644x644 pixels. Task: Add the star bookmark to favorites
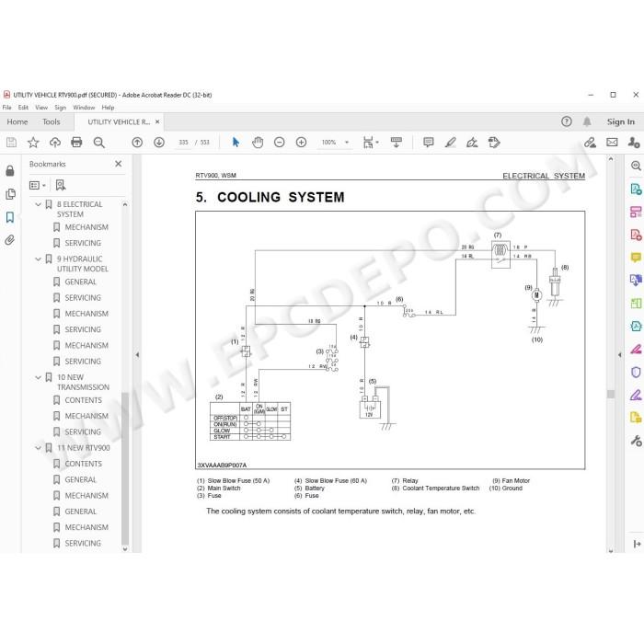(x=33, y=143)
